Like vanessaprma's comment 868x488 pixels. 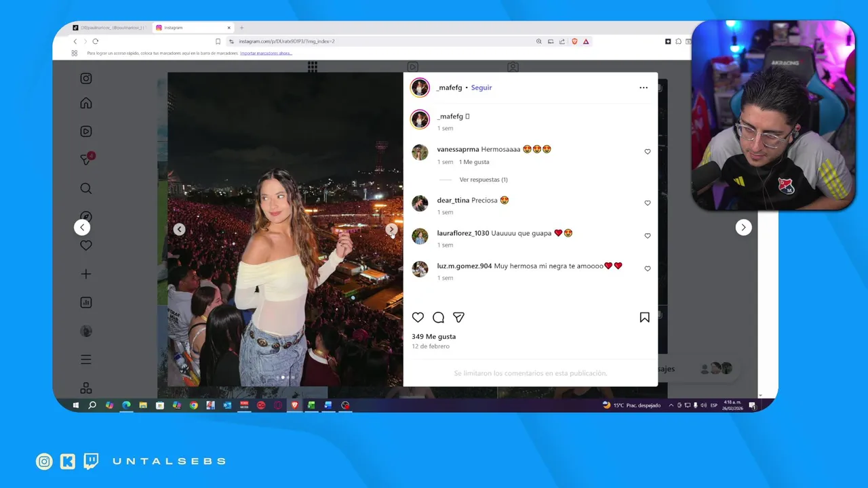click(x=648, y=152)
